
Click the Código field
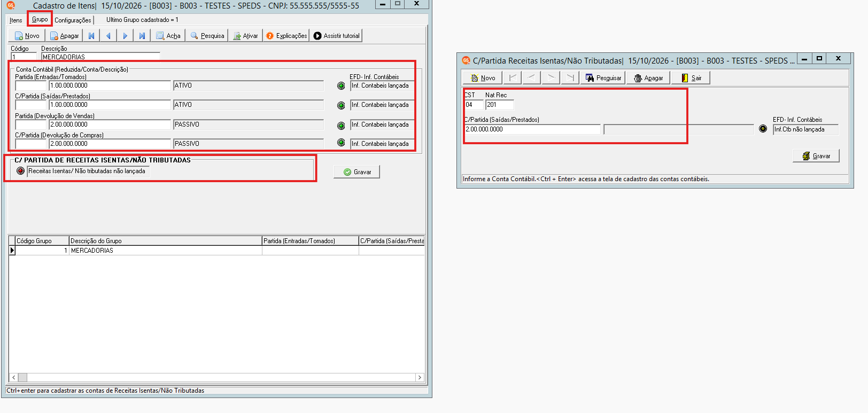pyautogui.click(x=24, y=57)
